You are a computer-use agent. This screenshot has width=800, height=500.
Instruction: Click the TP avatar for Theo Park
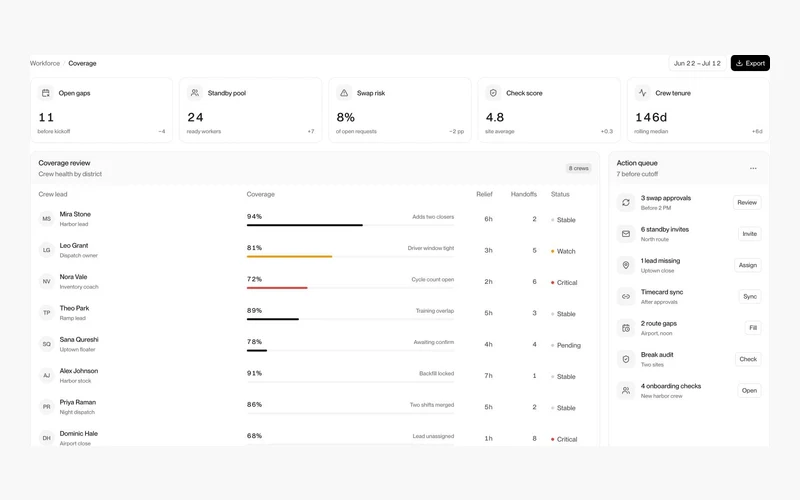pyautogui.click(x=46, y=313)
